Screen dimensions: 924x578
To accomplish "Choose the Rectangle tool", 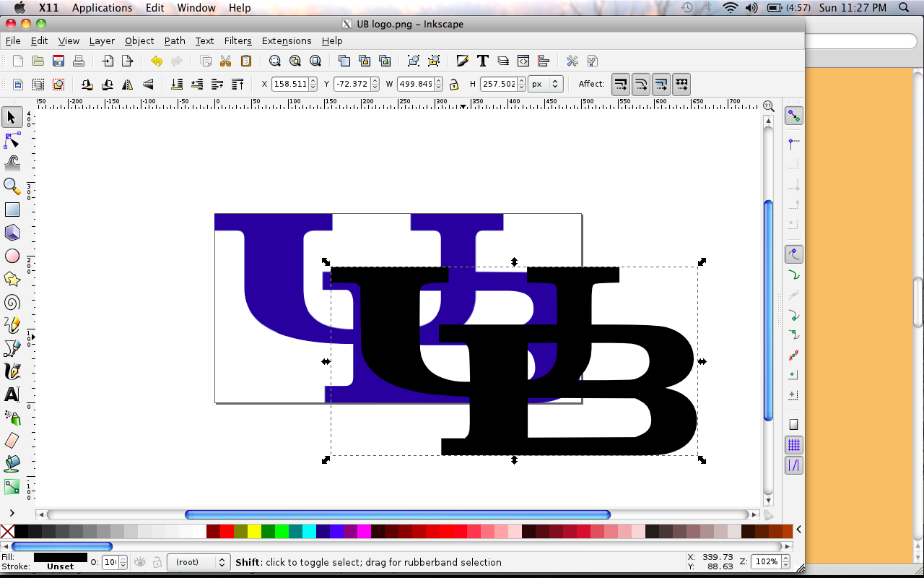I will [12, 210].
